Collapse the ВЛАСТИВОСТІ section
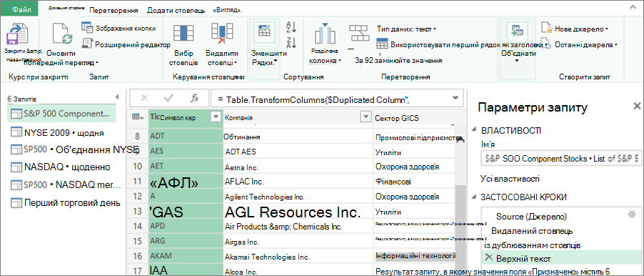Screen dimensions: 644x276 click(x=474, y=130)
